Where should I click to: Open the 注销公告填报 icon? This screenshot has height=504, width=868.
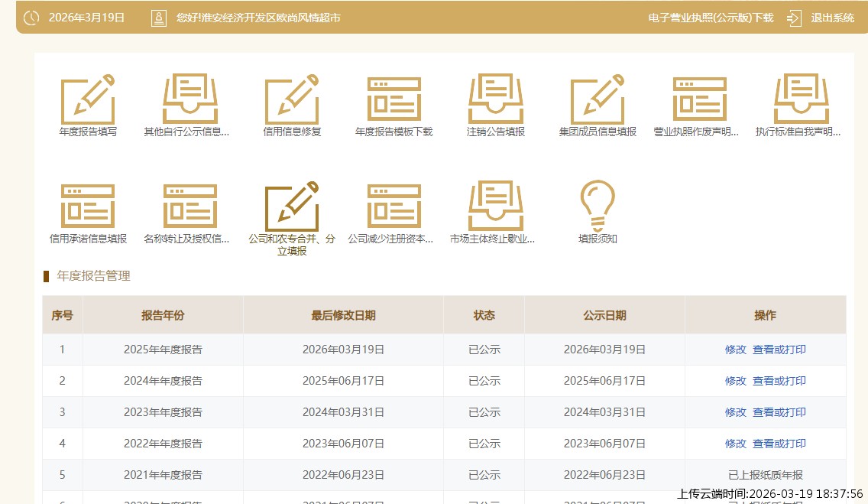pos(496,100)
